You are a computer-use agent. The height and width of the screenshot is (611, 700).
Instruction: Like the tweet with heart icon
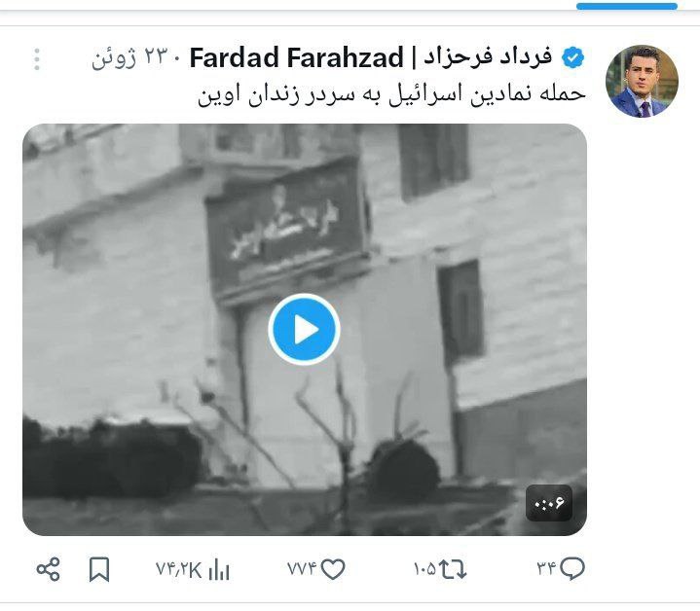pyautogui.click(x=333, y=569)
